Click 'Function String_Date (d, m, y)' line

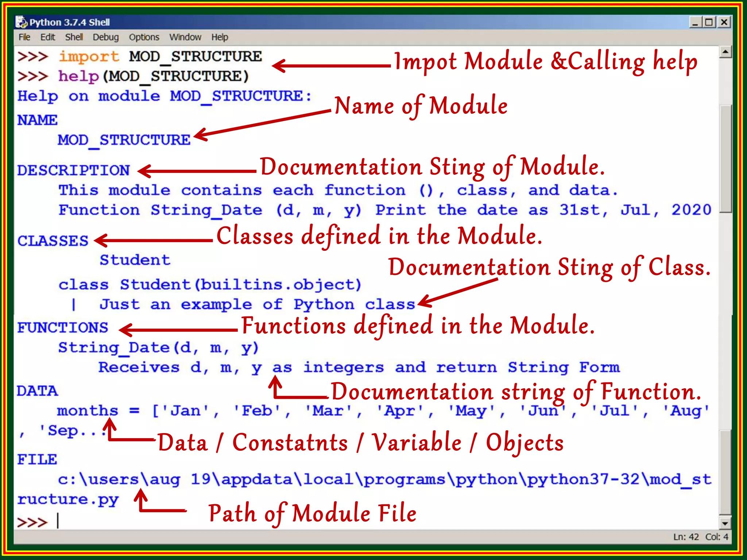coord(385,210)
